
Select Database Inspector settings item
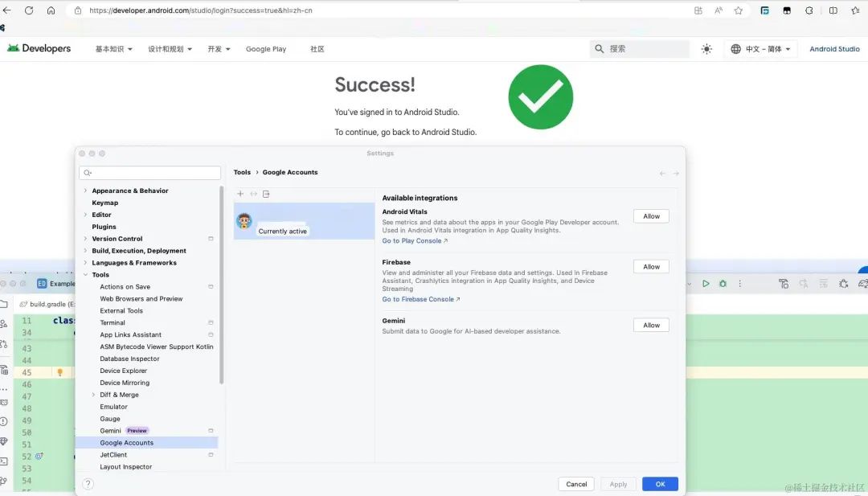point(129,359)
